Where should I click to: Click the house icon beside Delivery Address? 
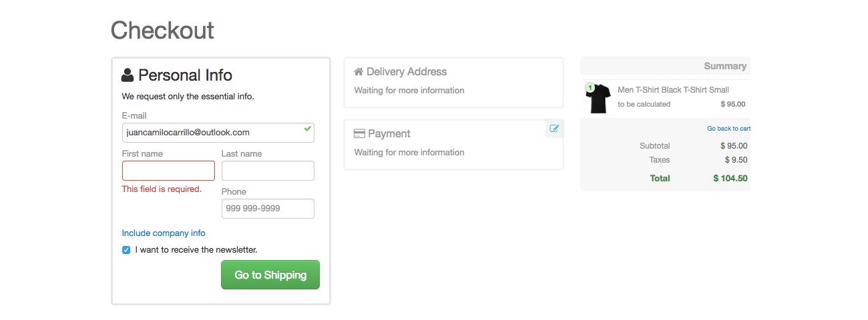[x=359, y=71]
